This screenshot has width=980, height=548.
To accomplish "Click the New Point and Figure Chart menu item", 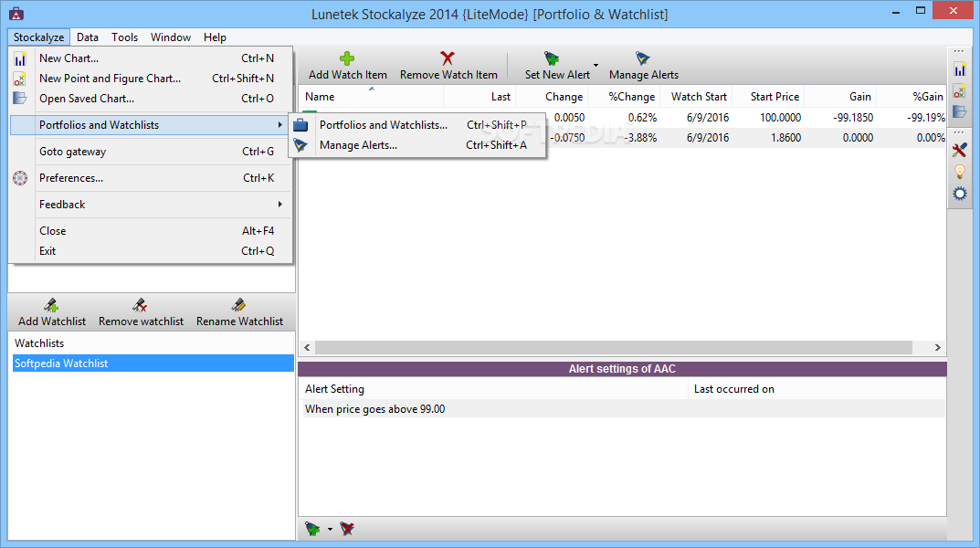I will pos(152,79).
